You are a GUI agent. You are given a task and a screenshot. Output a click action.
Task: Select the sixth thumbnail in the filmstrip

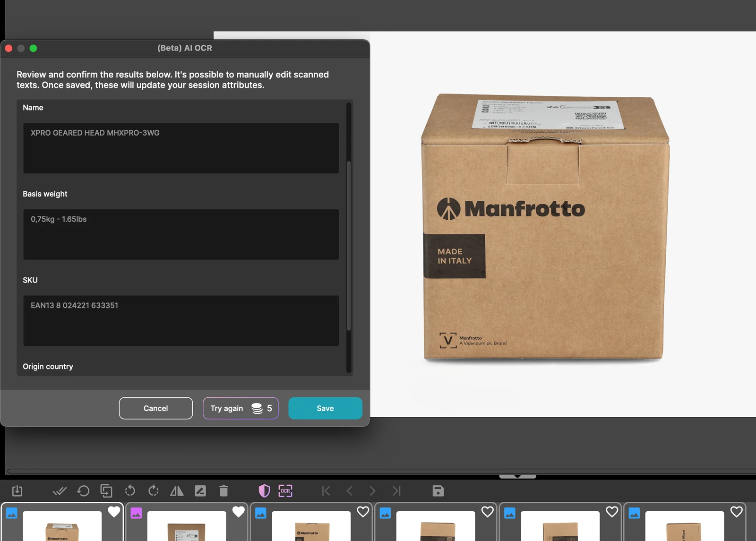[685, 522]
